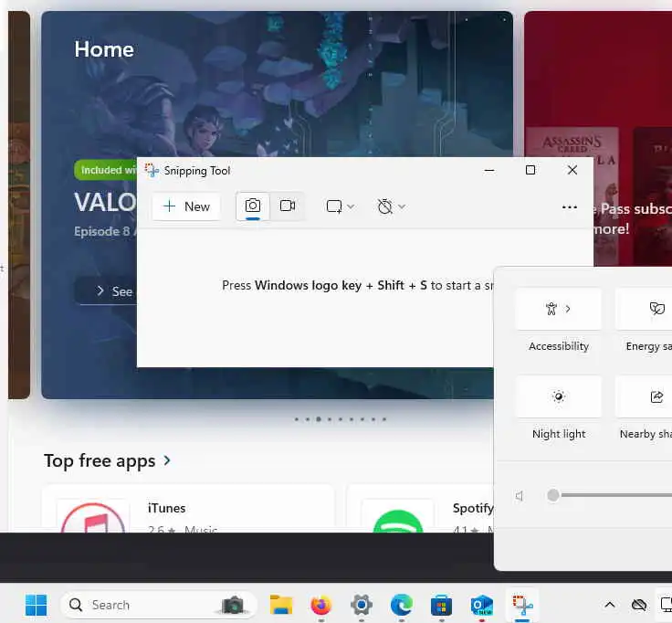Select Snip camera mode in Snipping Tool
Screen dimensions: 672x623
[253, 206]
